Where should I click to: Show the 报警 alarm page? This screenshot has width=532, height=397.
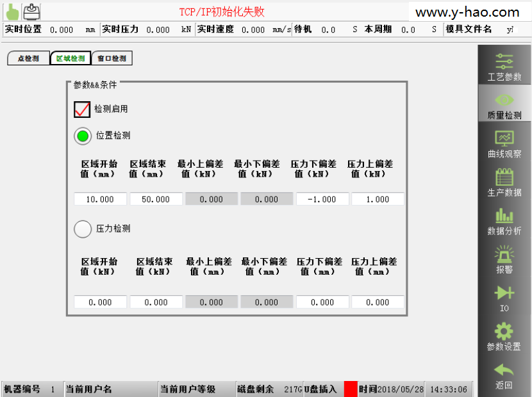click(x=504, y=259)
